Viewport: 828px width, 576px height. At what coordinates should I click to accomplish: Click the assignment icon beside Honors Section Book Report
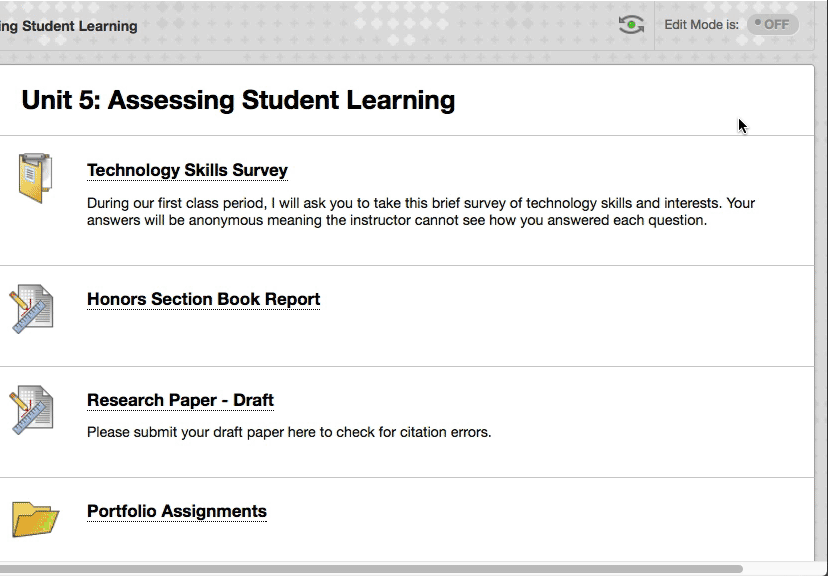31,309
